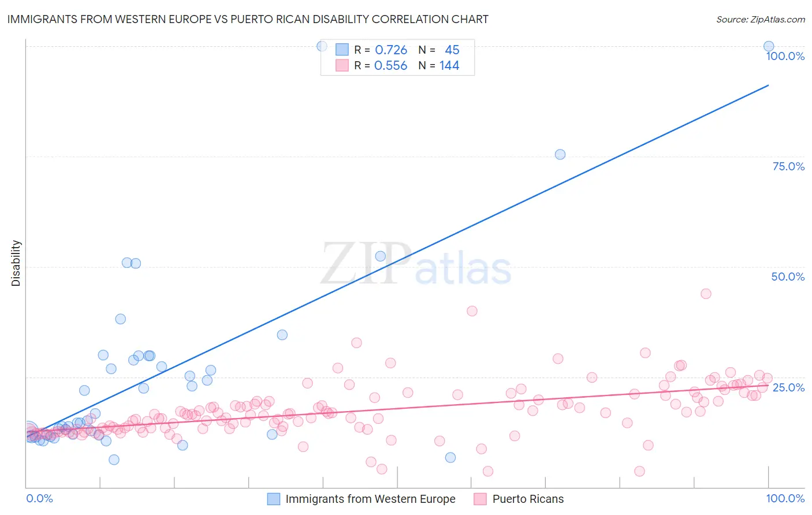This screenshot has height=515, width=812.
Task: Click the N = 144 value in stats box
Action: point(439,65)
